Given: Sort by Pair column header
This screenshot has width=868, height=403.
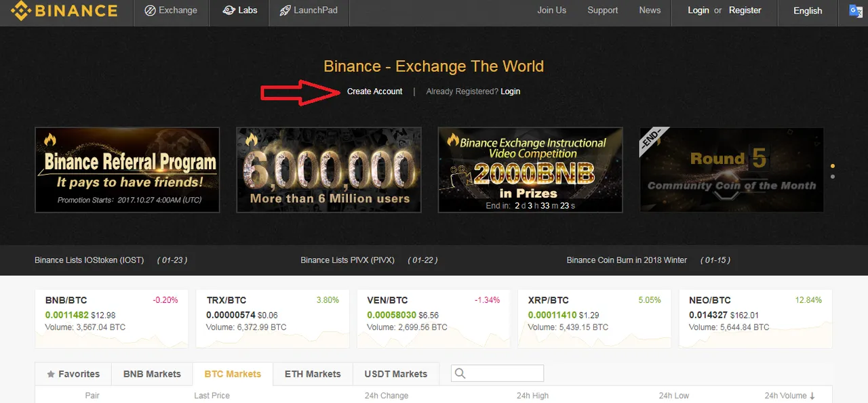Looking at the screenshot, I should tap(92, 396).
